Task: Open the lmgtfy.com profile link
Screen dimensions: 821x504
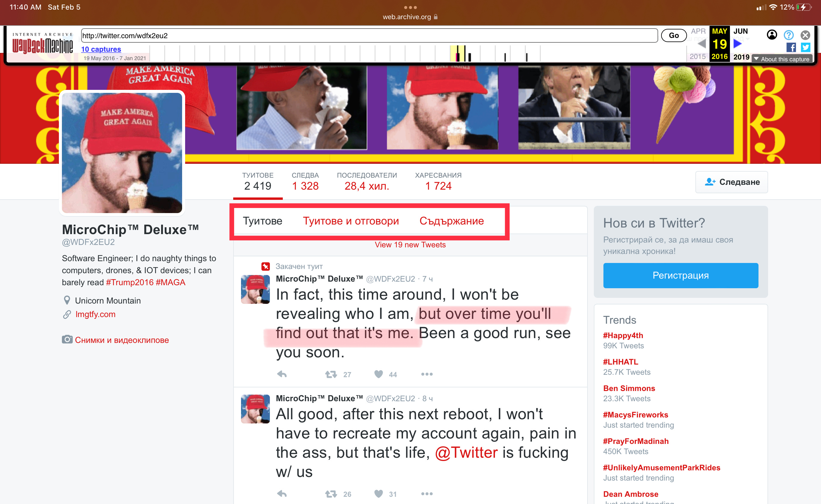Action: (x=95, y=314)
